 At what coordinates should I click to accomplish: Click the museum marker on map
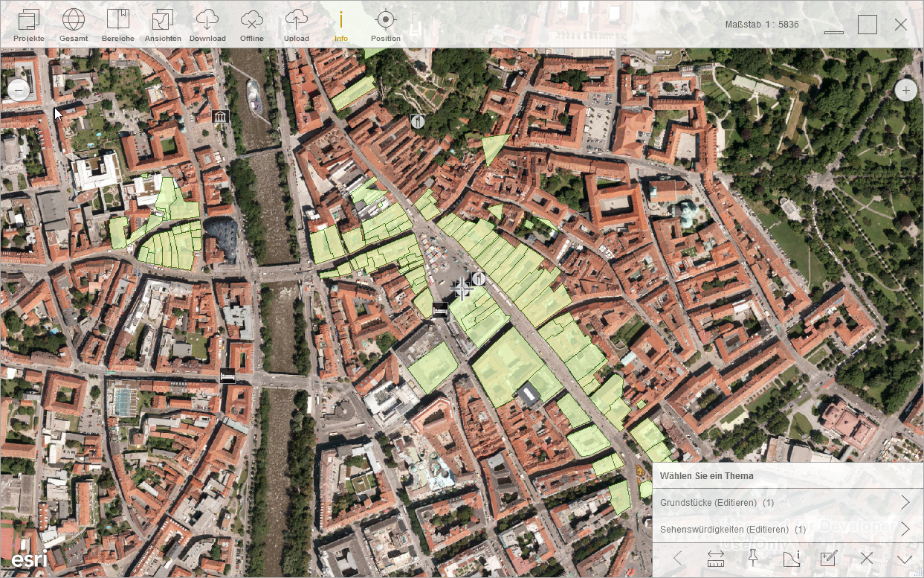(220, 116)
